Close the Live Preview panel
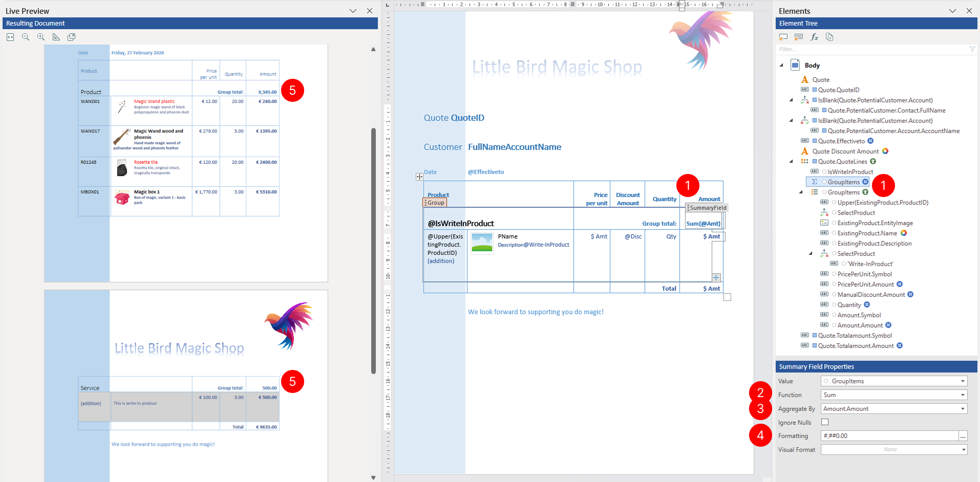Viewport: 980px width, 482px height. coord(370,11)
